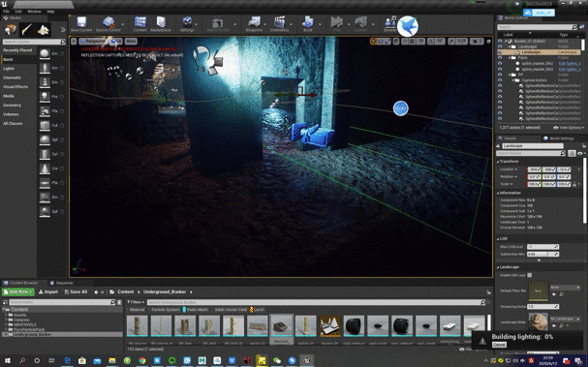588x367 pixels.
Task: Open WeChat from the taskbar
Action: tap(277, 360)
